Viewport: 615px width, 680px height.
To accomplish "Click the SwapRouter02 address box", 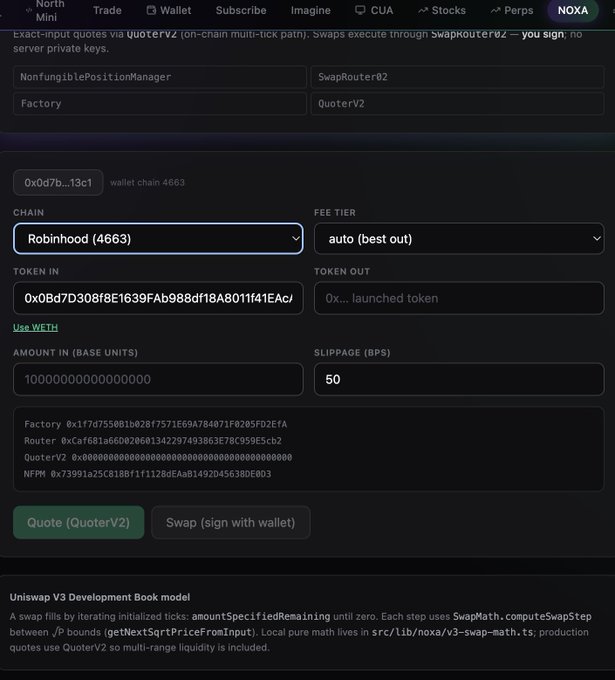I will pos(458,77).
